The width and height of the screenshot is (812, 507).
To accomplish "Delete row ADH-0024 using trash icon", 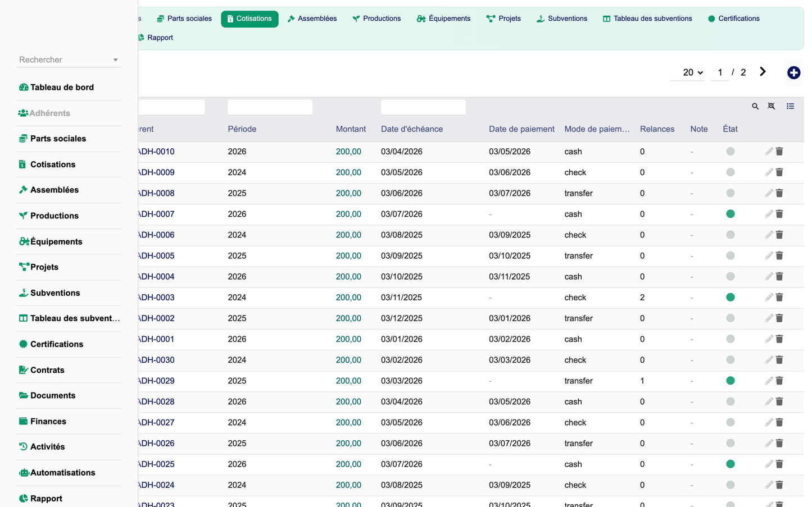I will coord(779,485).
